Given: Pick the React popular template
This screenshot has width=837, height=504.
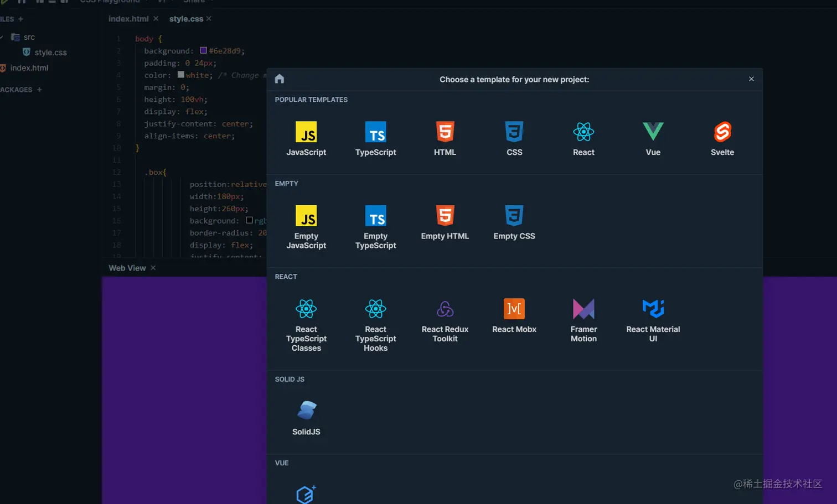Looking at the screenshot, I should click(x=583, y=138).
